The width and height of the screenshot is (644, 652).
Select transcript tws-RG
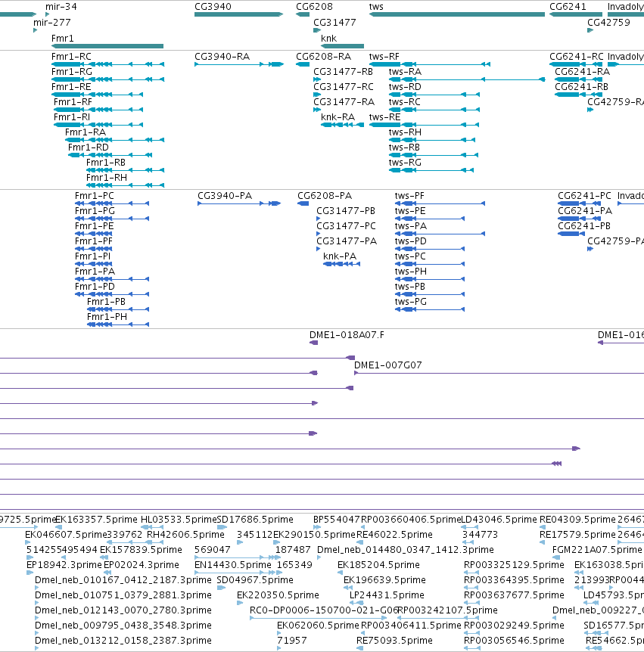point(431,170)
